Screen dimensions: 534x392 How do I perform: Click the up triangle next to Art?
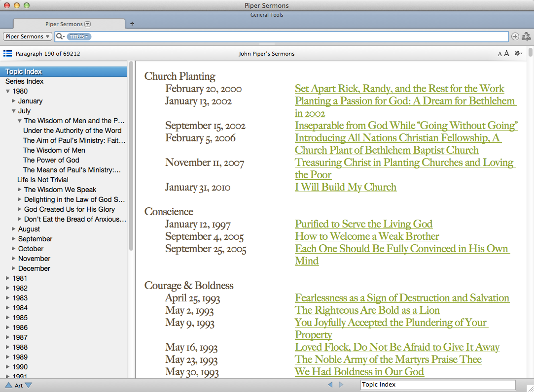(8, 385)
